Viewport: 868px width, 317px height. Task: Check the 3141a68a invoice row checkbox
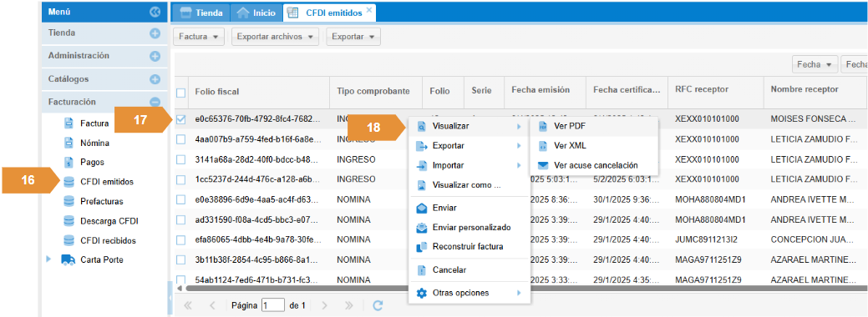click(x=181, y=159)
